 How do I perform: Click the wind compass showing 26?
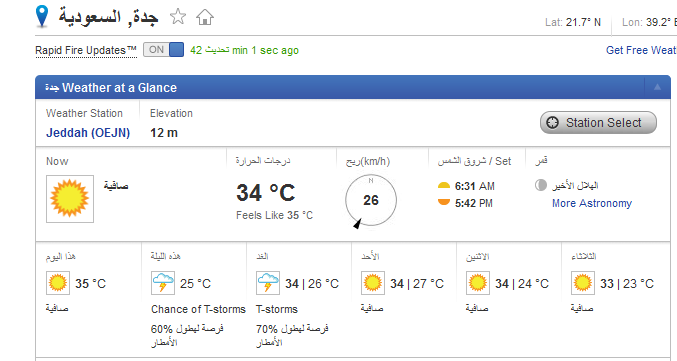370,200
